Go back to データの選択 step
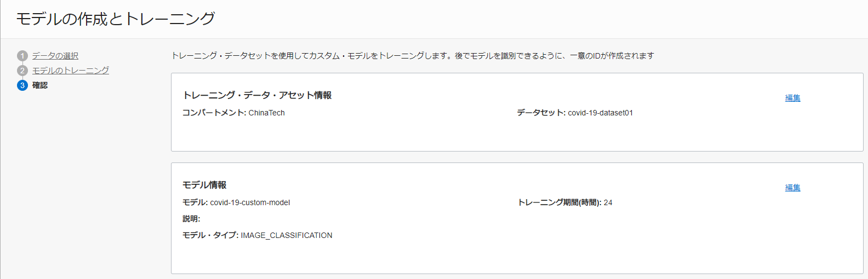This screenshot has height=279, width=868. click(x=55, y=56)
